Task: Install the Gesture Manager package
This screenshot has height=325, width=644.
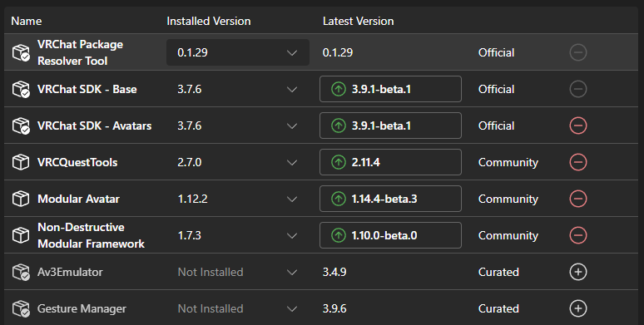Action: point(578,308)
